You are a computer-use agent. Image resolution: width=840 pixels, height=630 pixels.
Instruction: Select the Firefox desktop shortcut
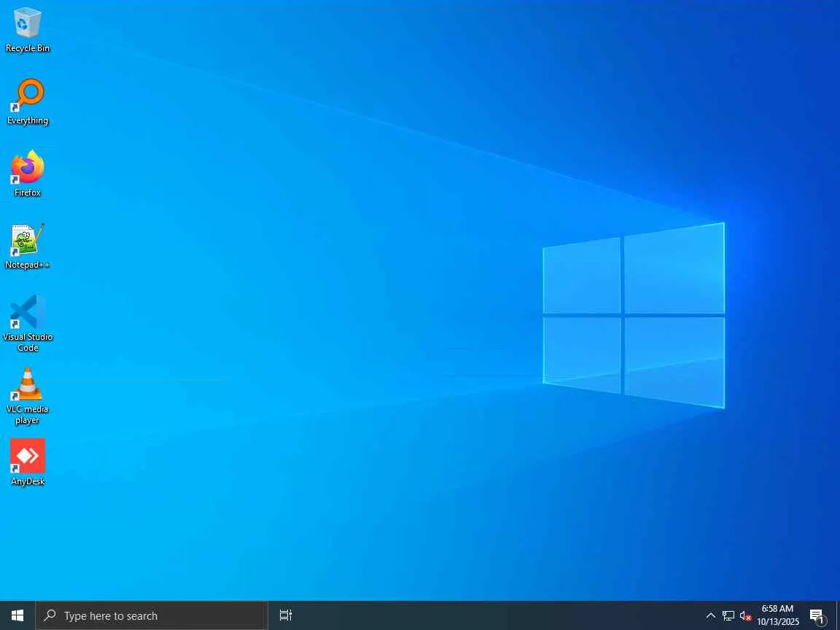click(x=27, y=174)
